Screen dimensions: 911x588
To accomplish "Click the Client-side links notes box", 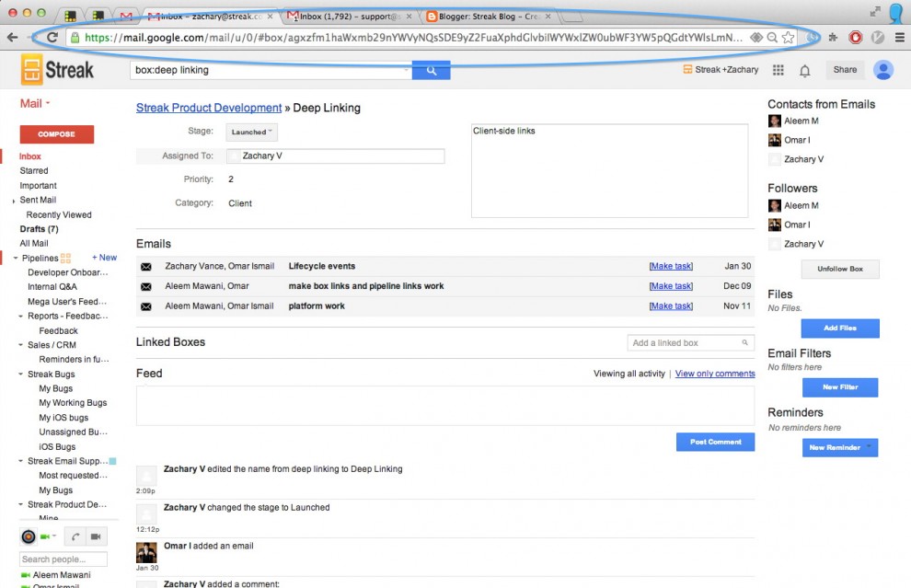I will (609, 171).
